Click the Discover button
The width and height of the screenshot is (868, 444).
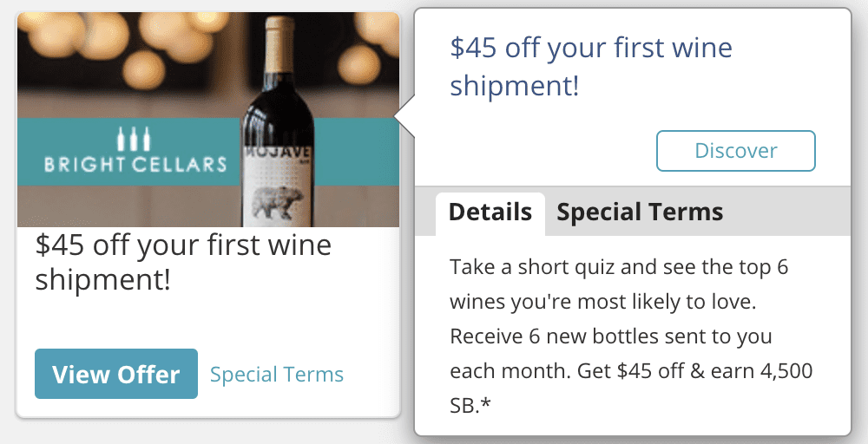(735, 151)
